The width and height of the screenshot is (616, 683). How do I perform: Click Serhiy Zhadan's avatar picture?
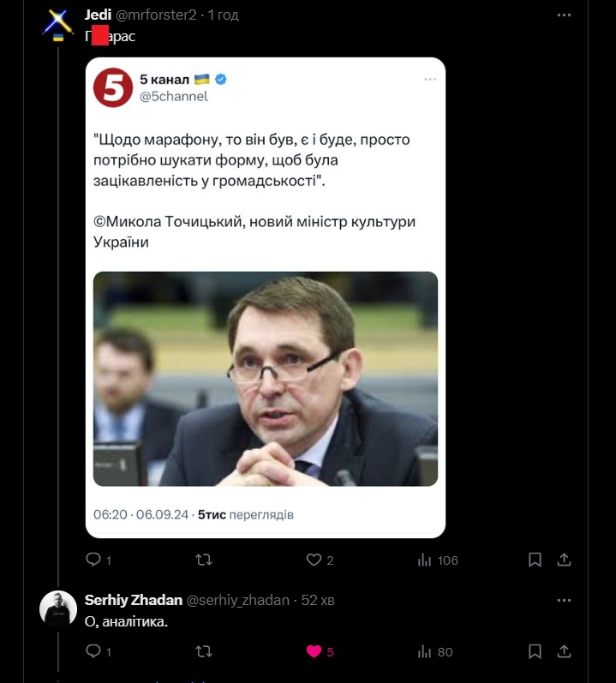point(58,609)
